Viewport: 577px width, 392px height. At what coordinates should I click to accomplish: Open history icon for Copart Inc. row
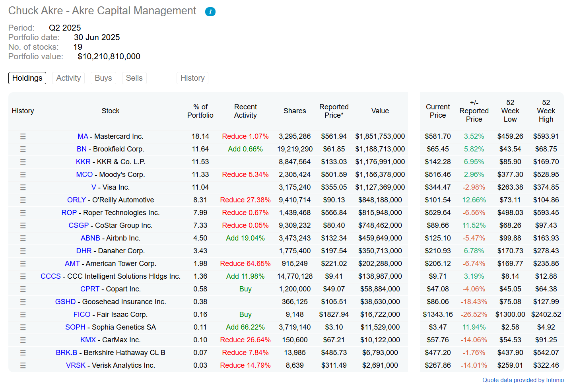pos(23,289)
